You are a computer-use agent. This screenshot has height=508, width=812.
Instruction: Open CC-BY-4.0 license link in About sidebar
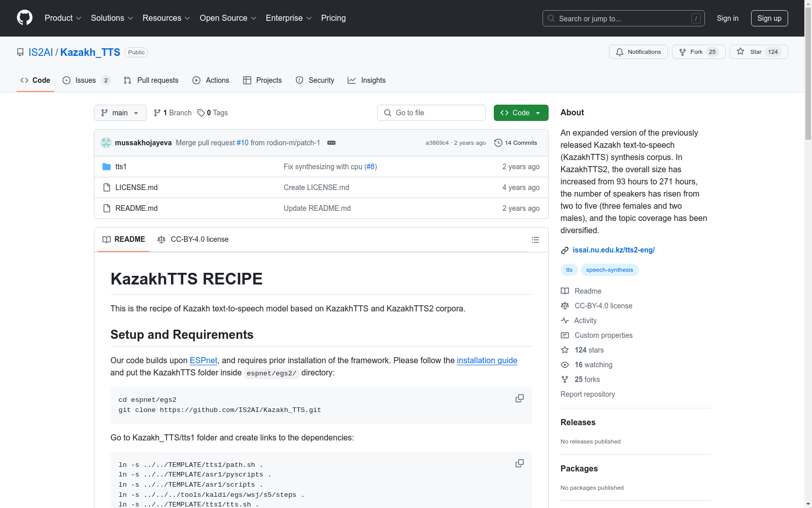596,306
